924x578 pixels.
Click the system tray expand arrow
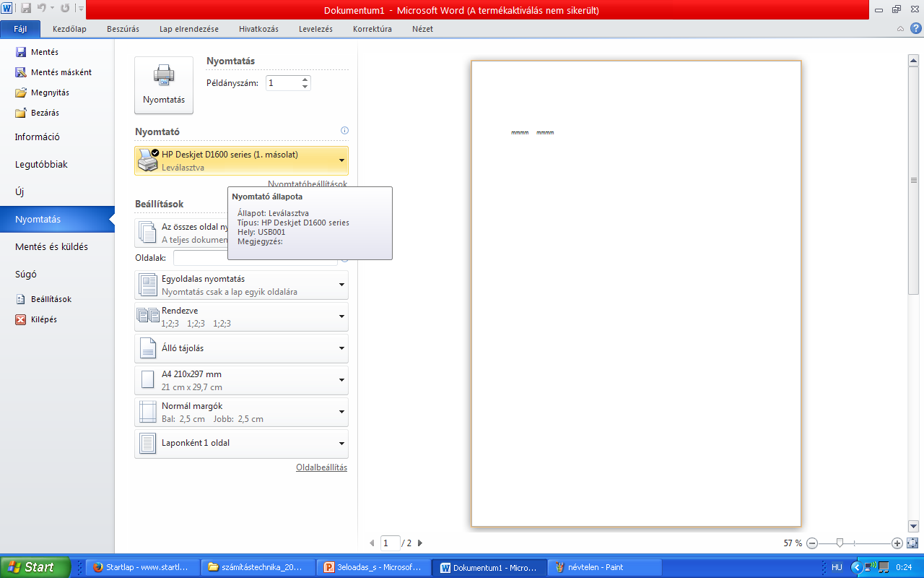(x=857, y=567)
